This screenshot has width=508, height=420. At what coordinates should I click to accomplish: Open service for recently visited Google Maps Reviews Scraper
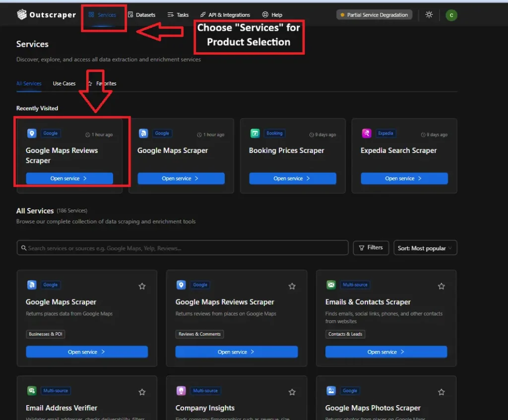pos(69,178)
